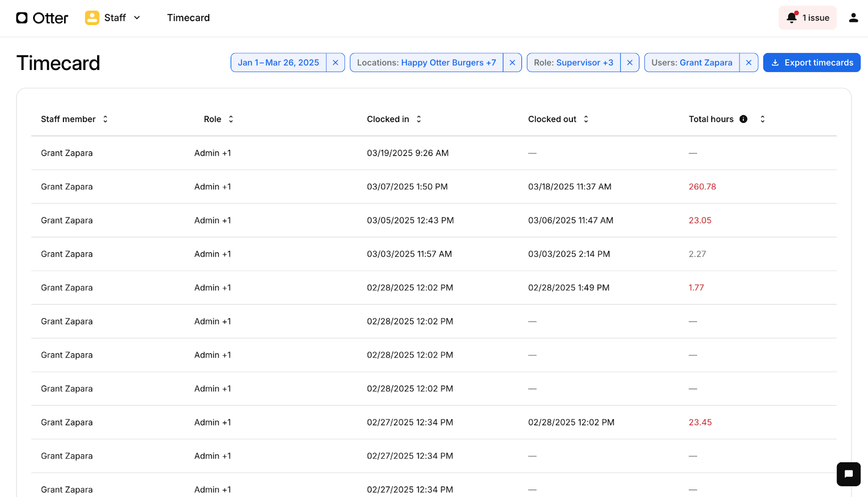Remove the Role filter

[629, 62]
